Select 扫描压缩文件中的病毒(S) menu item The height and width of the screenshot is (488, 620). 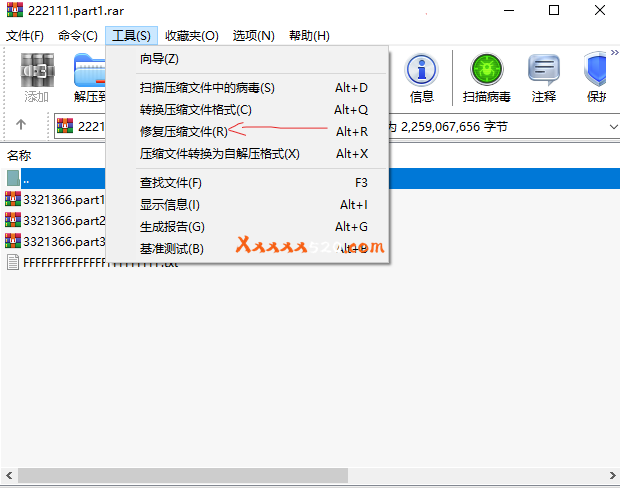[248, 88]
